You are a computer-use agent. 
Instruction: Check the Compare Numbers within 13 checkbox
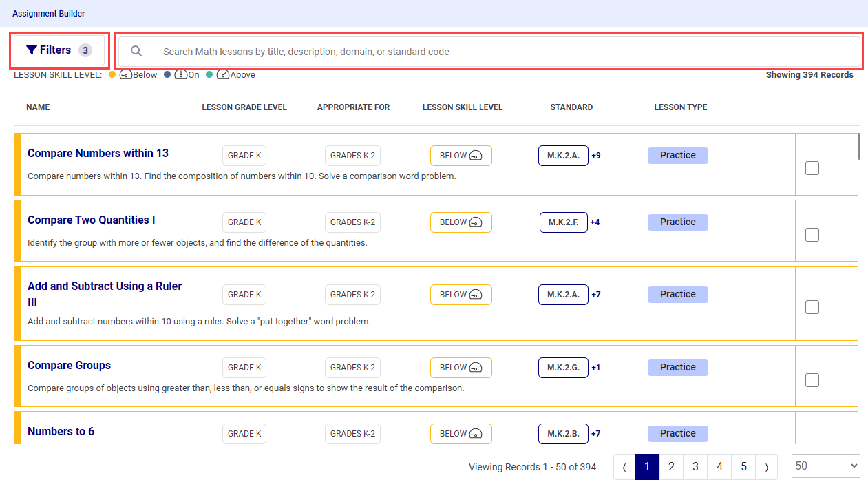pyautogui.click(x=812, y=167)
